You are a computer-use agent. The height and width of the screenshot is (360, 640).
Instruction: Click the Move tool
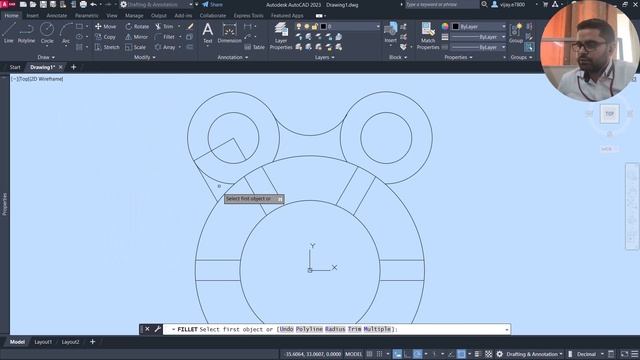click(x=105, y=27)
